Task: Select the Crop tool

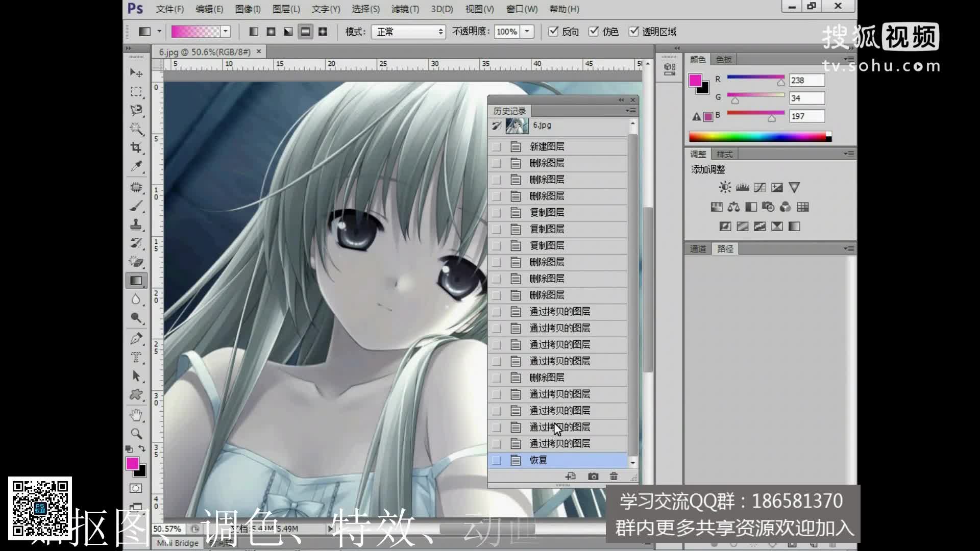Action: [136, 147]
